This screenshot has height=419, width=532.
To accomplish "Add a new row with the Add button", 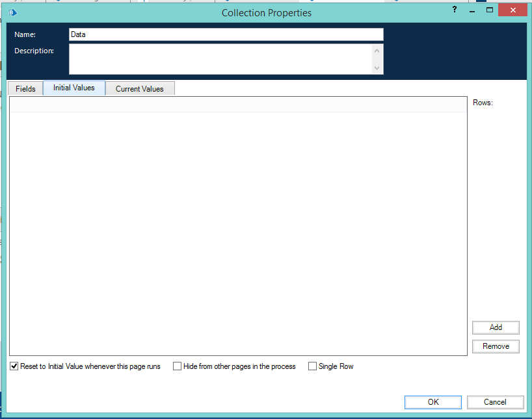I will (496, 327).
